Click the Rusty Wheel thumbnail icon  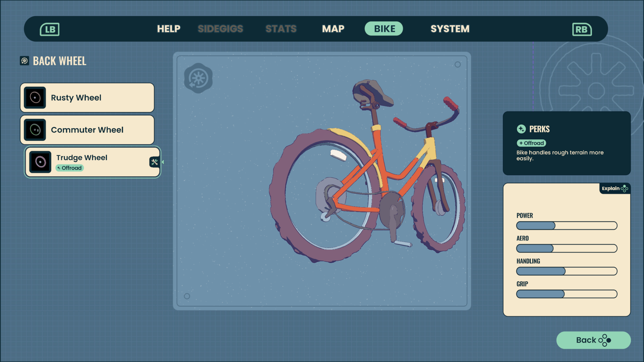[x=35, y=98]
